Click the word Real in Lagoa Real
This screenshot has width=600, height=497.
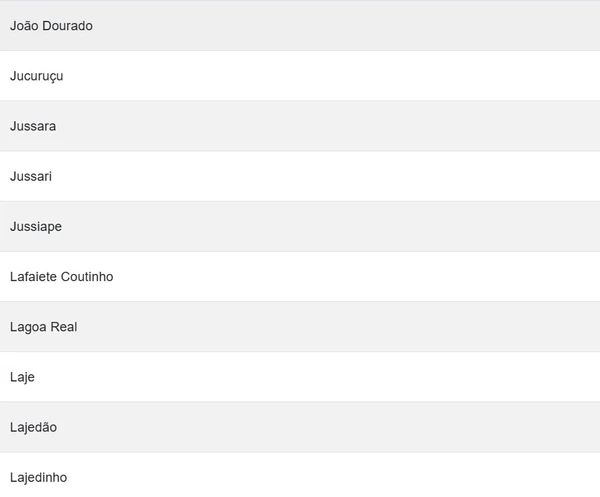tap(63, 326)
